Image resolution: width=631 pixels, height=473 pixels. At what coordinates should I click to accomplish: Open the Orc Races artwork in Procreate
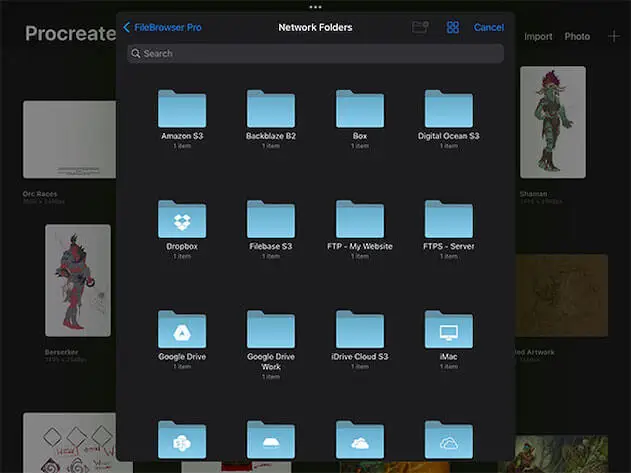tap(69, 140)
